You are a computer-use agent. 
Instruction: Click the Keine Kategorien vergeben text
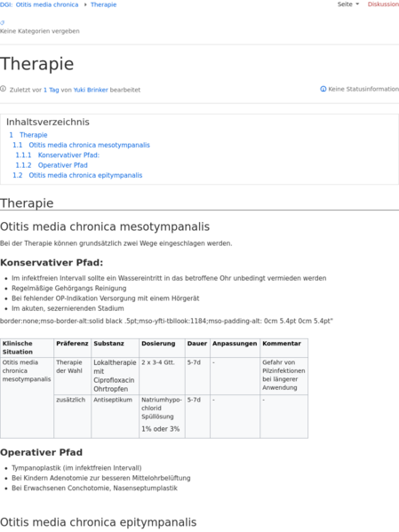40,31
